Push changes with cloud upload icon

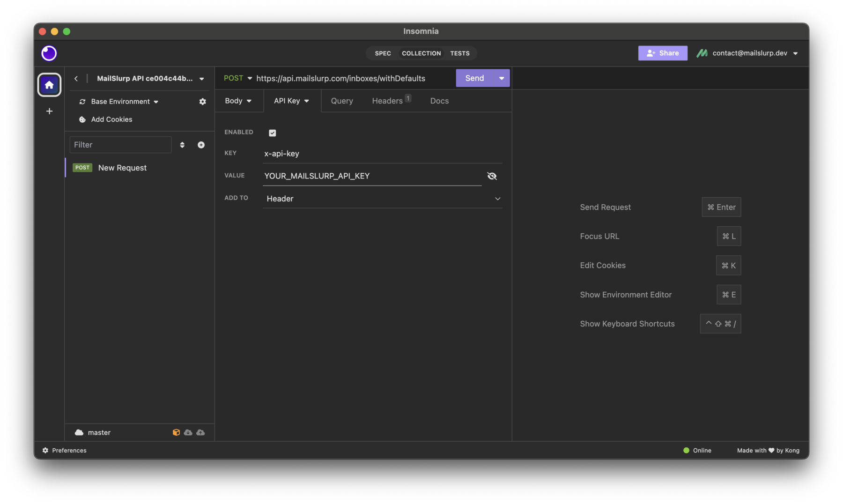click(200, 432)
